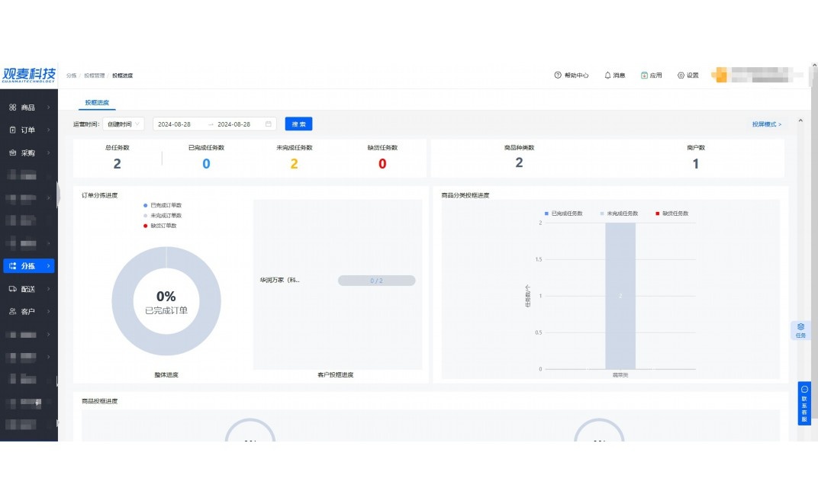Viewport: 818px width, 504px height.
Task: Open the 应用 apps icon
Action: click(x=644, y=75)
